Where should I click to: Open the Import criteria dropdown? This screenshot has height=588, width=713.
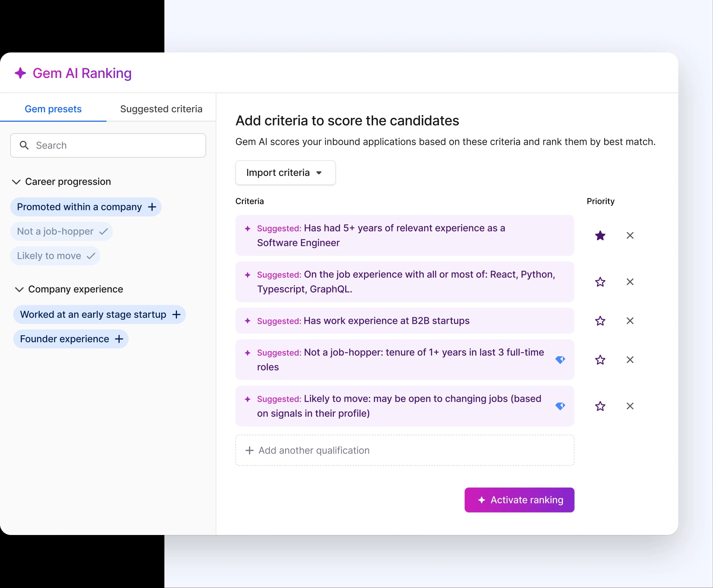tap(285, 173)
